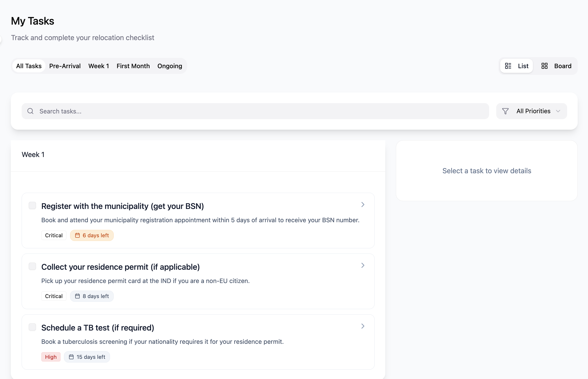Check the TB test task checkbox

32,327
